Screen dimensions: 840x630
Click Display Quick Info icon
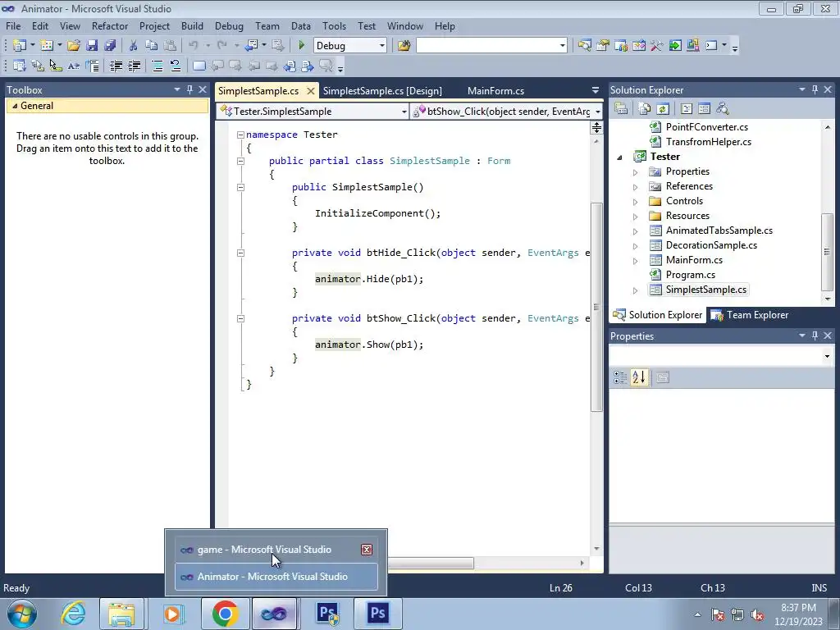56,66
